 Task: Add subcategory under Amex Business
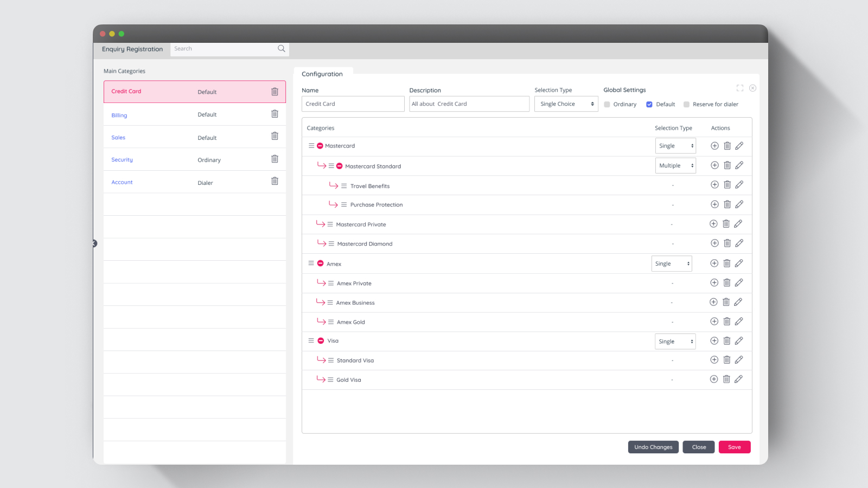713,302
